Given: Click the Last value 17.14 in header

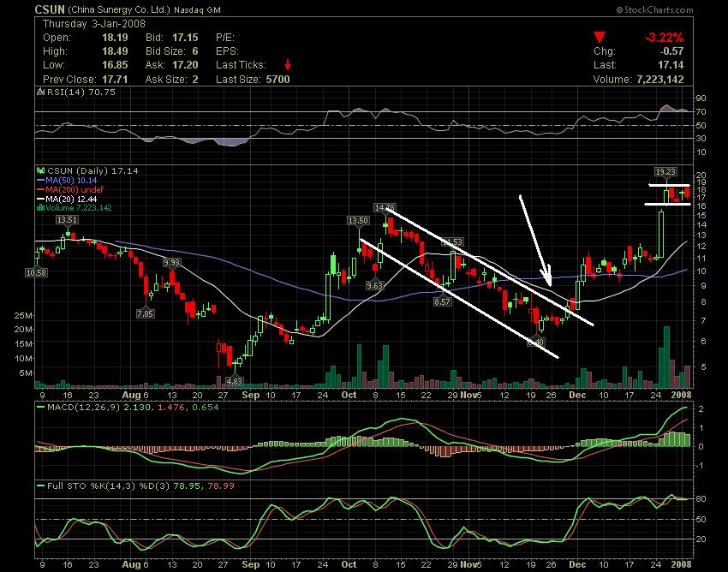Looking at the screenshot, I should click(x=671, y=65).
